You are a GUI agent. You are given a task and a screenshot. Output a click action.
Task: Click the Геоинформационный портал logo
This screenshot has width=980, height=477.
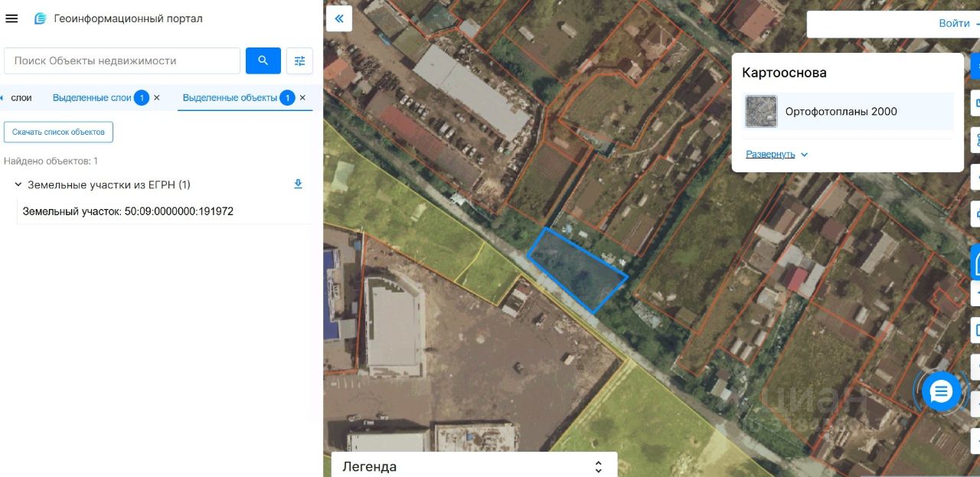pyautogui.click(x=41, y=18)
